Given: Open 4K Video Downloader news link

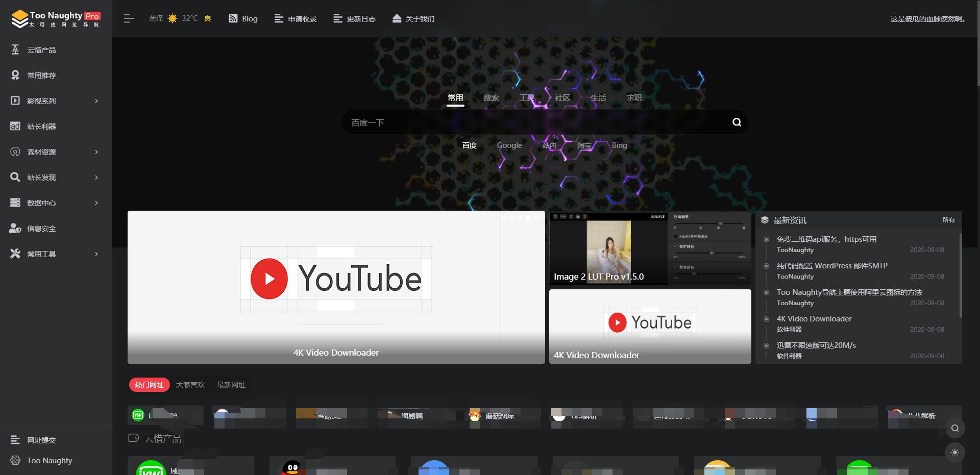Looking at the screenshot, I should [814, 319].
